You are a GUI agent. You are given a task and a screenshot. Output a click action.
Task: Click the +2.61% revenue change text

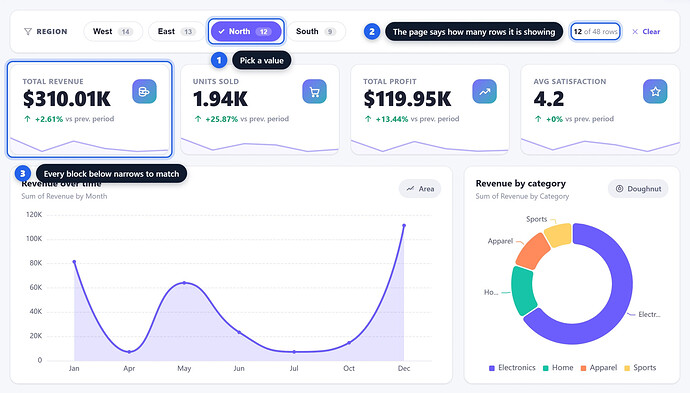click(x=49, y=119)
